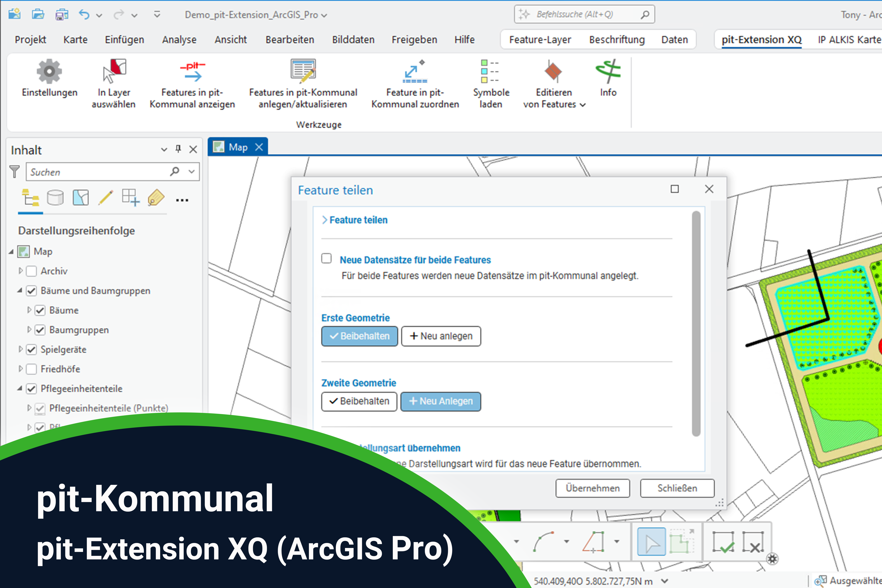The height and width of the screenshot is (588, 882).
Task: Enable the Friedhöfe layer checkbox
Action: click(x=31, y=369)
